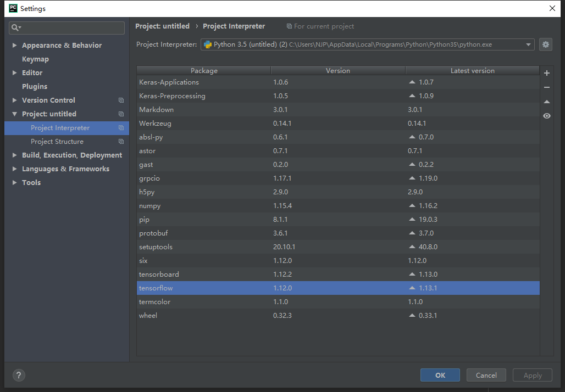Viewport: 565px width, 392px height.
Task: Select the gast package row
Action: tap(338, 165)
